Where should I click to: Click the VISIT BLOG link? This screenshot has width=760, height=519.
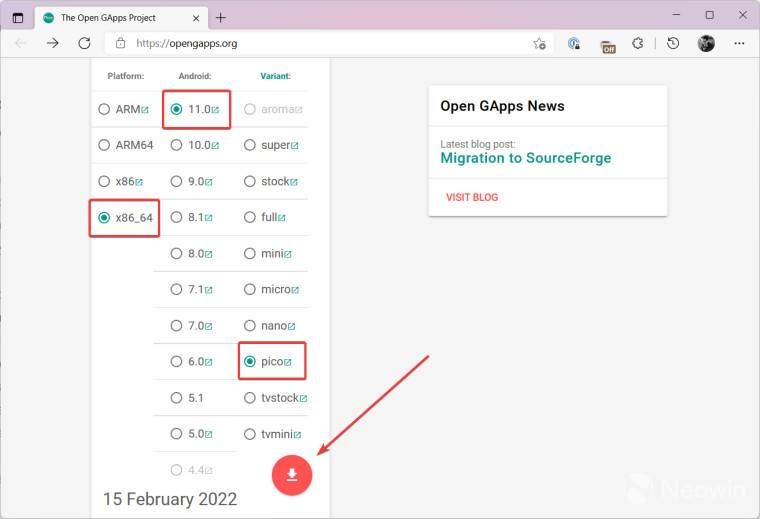(x=472, y=197)
